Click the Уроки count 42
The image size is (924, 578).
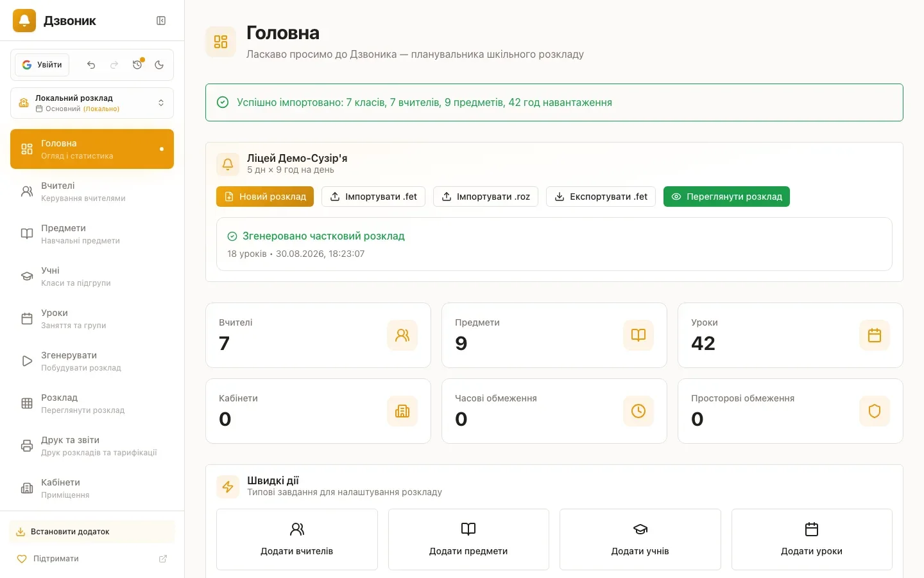pyautogui.click(x=703, y=344)
